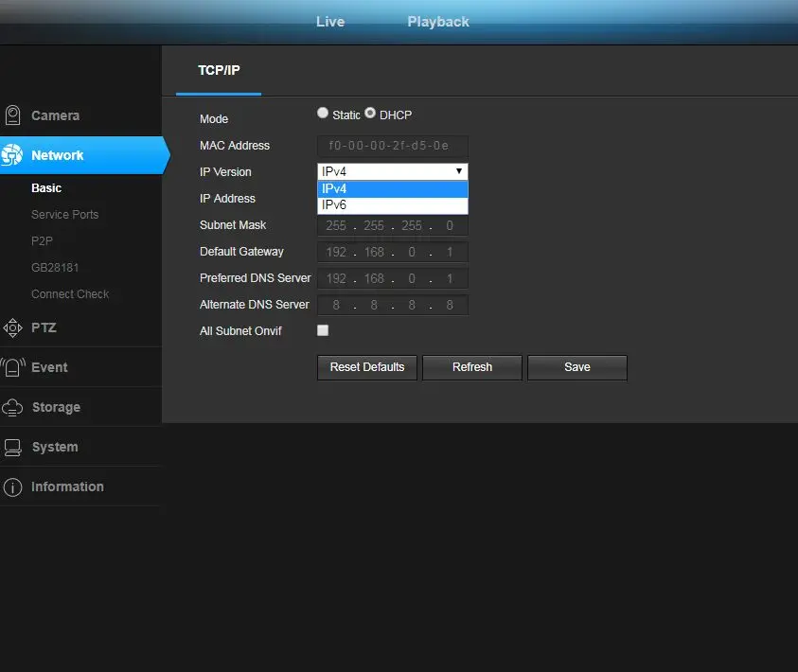The image size is (798, 672).
Task: Select the DHCP mode radio button
Action: point(370,113)
